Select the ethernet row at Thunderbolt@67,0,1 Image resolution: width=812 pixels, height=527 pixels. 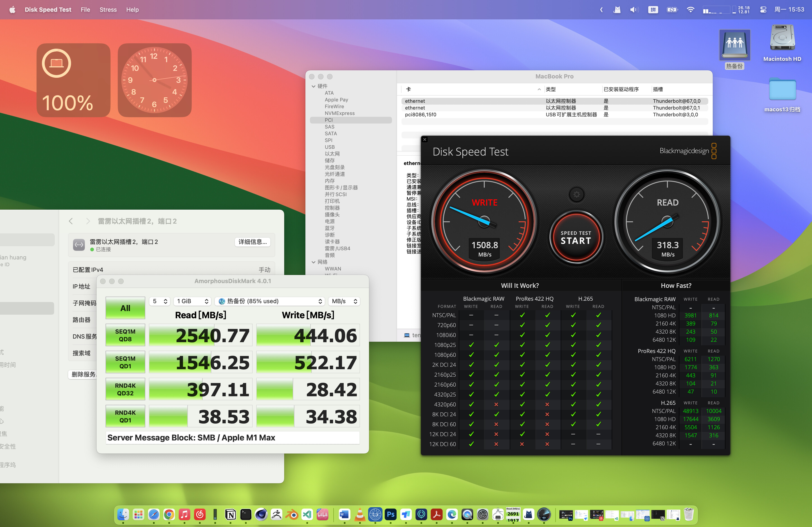555,108
